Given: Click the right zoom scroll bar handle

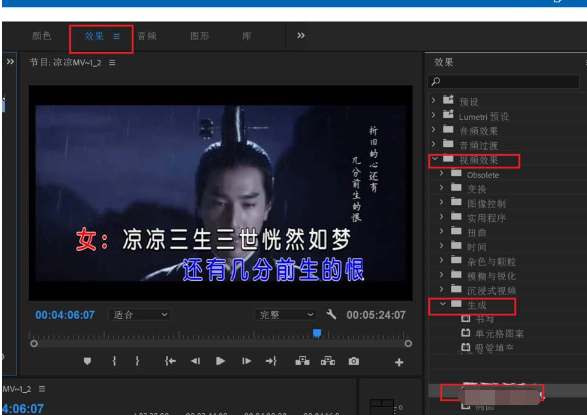Looking at the screenshot, I should (408, 344).
